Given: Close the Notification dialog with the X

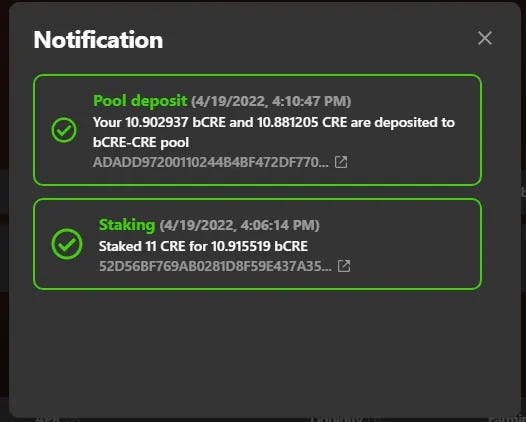Looking at the screenshot, I should point(485,38).
